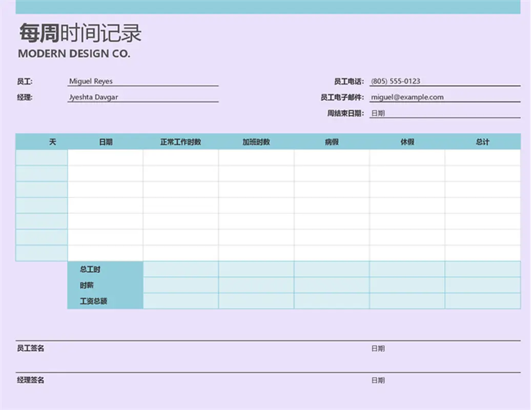This screenshot has height=410, width=532.
Task: Click the '正常工作时数' column header
Action: [x=180, y=142]
